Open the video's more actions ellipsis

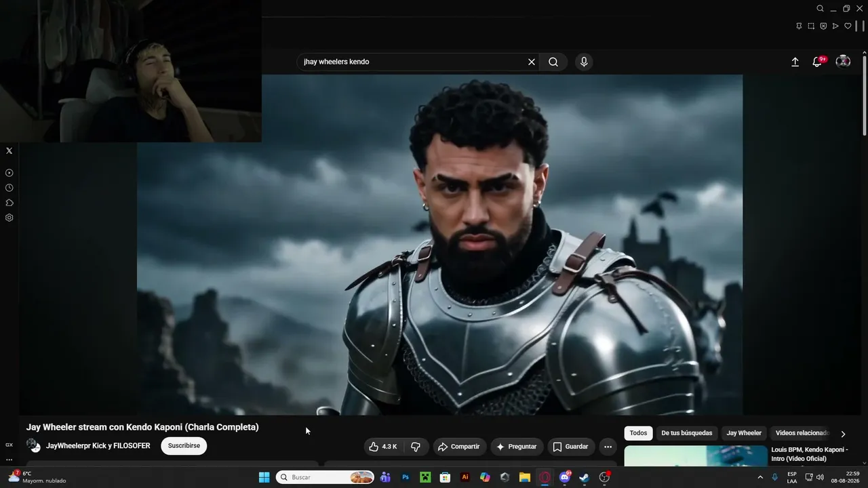tap(608, 447)
